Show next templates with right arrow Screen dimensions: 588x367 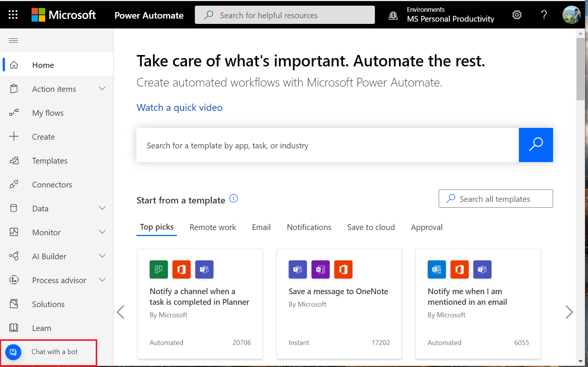[x=569, y=312]
